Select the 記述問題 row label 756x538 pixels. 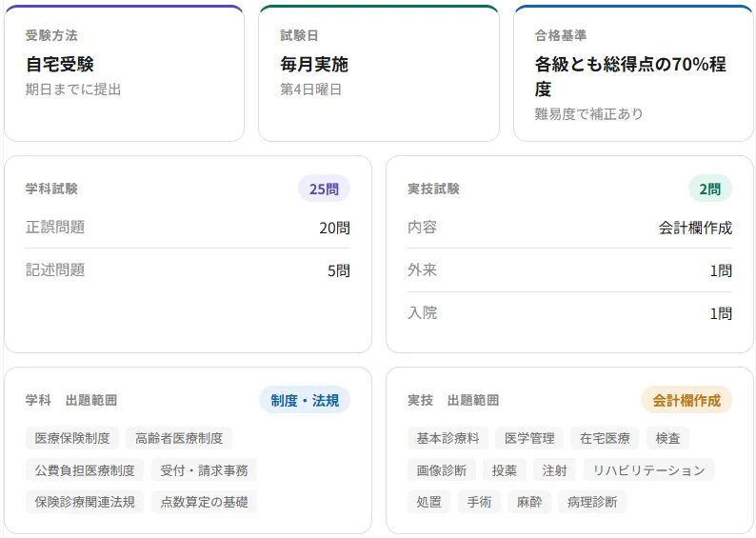point(55,270)
